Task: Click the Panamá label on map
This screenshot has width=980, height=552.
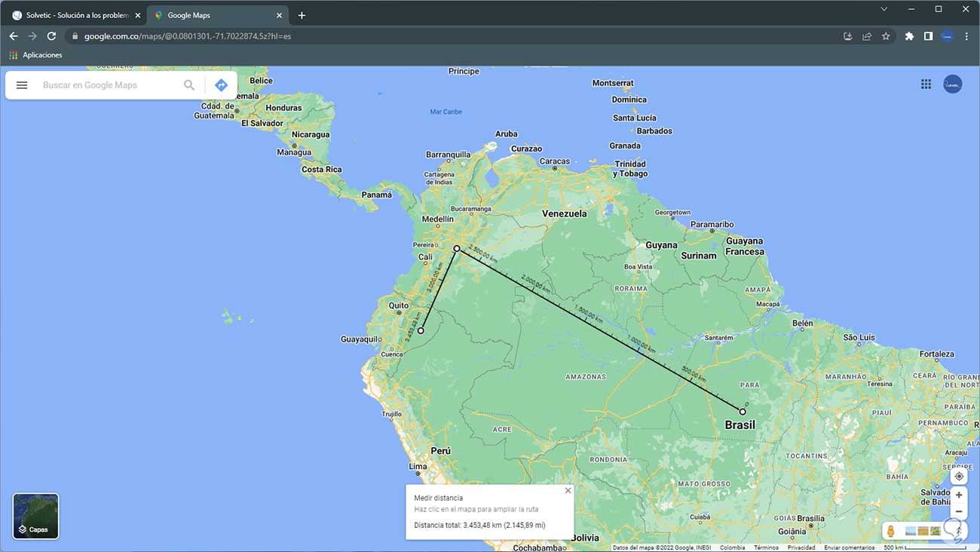Action: click(x=377, y=195)
